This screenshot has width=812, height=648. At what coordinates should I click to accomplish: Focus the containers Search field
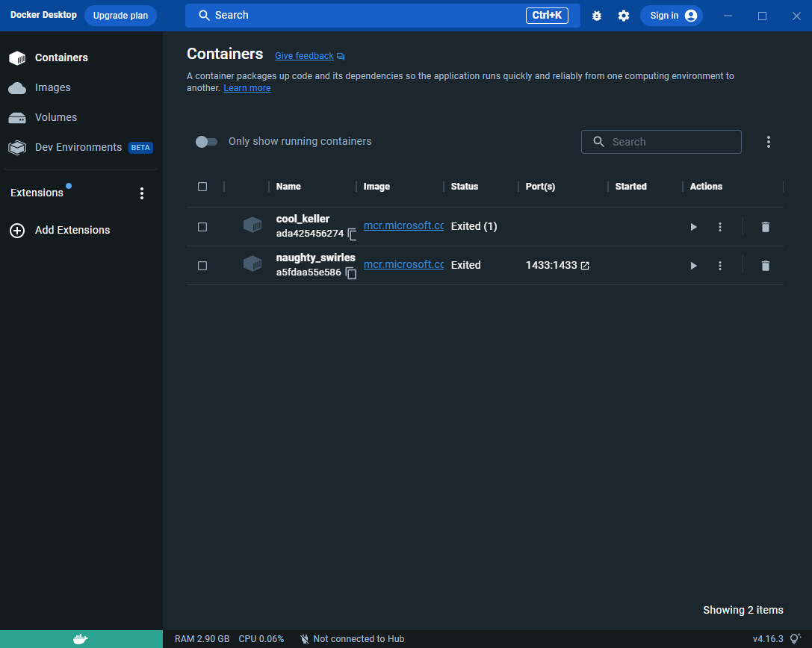661,142
